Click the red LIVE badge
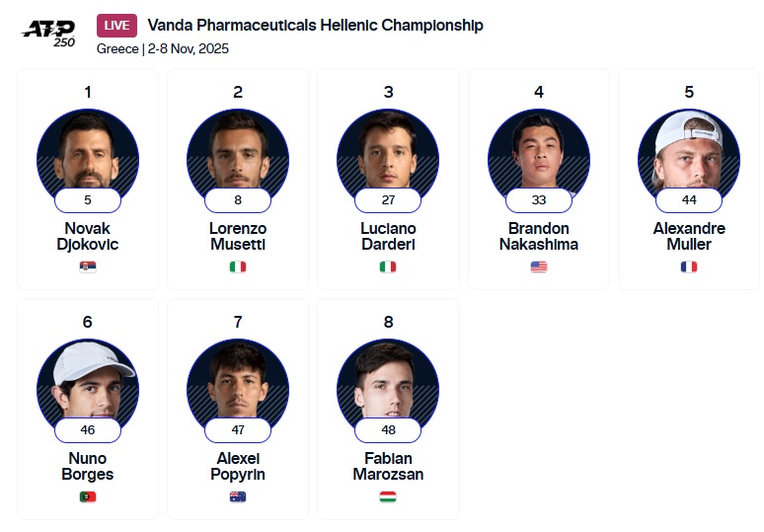This screenshot has width=764, height=532. (116, 26)
